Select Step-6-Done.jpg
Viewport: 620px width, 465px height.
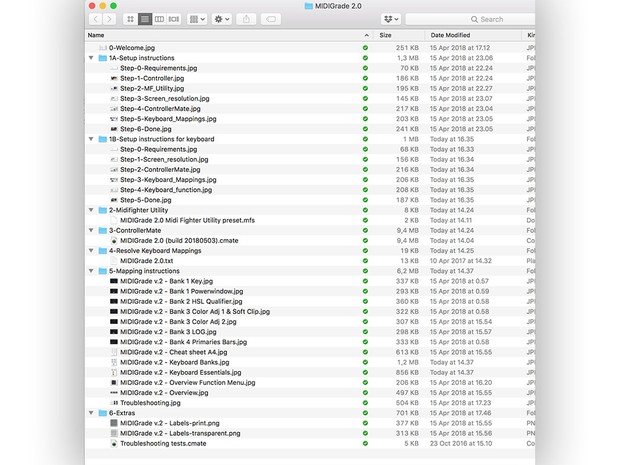point(146,129)
